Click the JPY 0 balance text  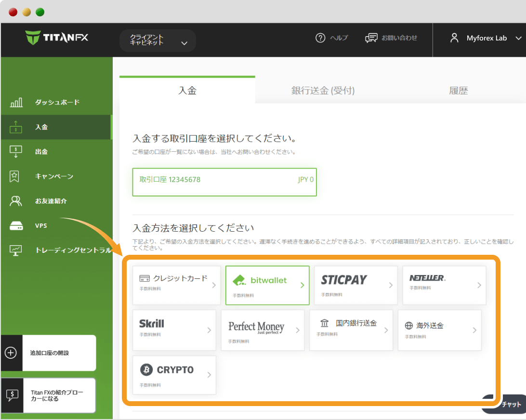(305, 180)
